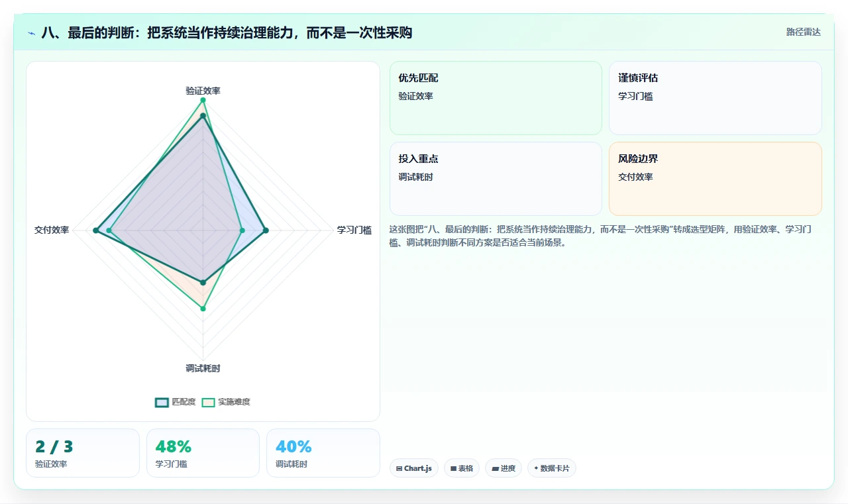Click the 数据卡片 chip

552,468
